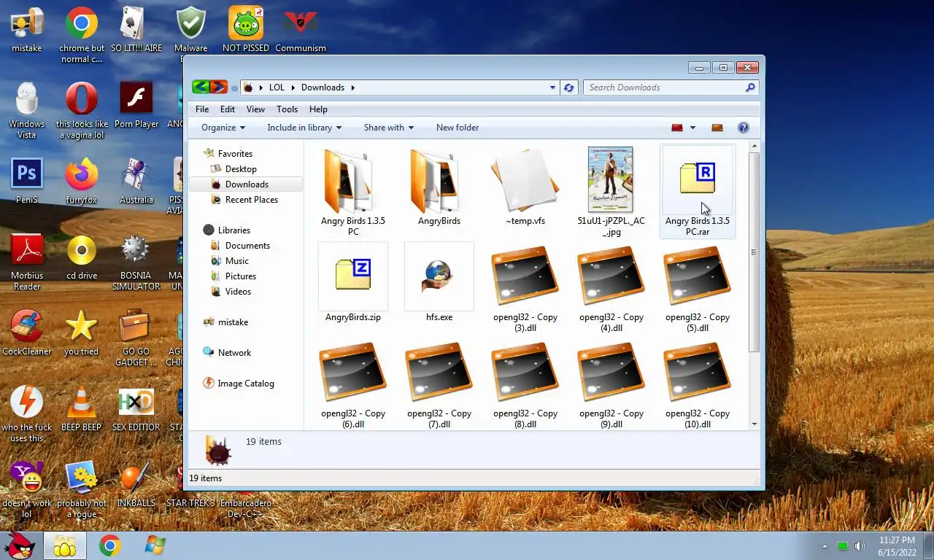Expand Include in library dropdown

click(x=304, y=128)
